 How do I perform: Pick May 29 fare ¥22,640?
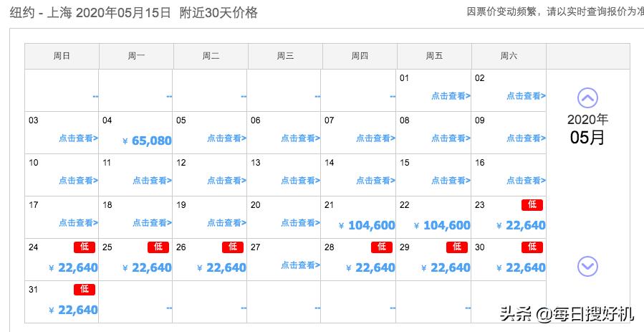coord(446,268)
